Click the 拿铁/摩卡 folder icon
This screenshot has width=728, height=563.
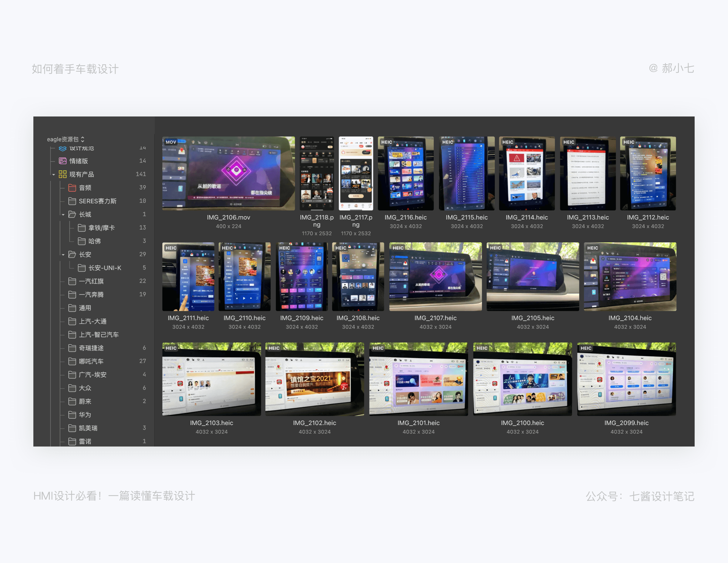tap(82, 228)
